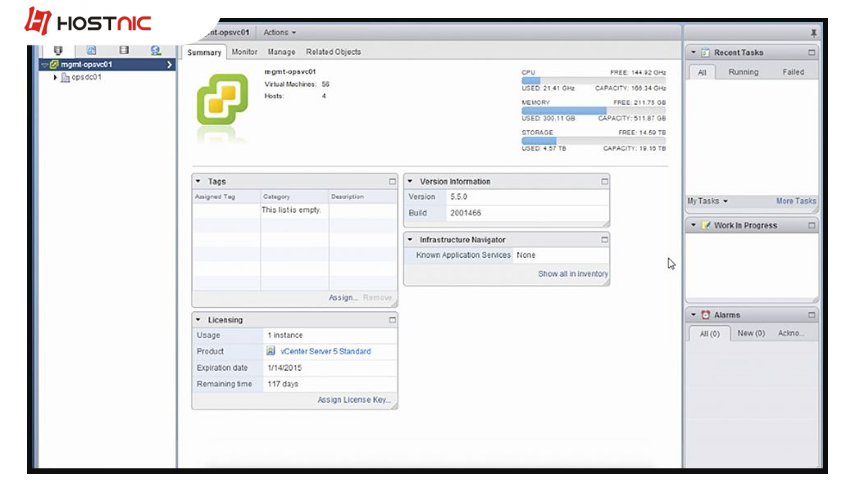The image size is (865, 488).
Task: Select the New (0) alarms tab
Action: click(751, 333)
